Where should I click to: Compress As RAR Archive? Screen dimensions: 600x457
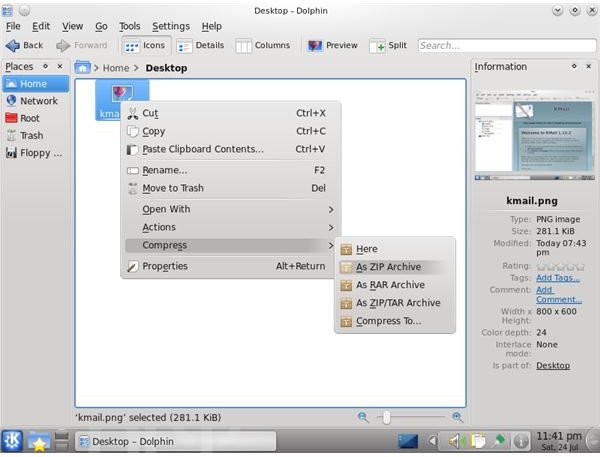[395, 285]
